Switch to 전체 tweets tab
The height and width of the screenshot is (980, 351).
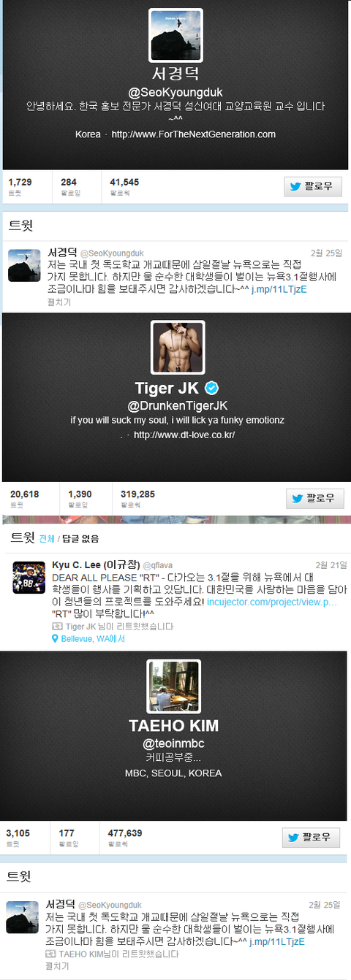click(47, 538)
